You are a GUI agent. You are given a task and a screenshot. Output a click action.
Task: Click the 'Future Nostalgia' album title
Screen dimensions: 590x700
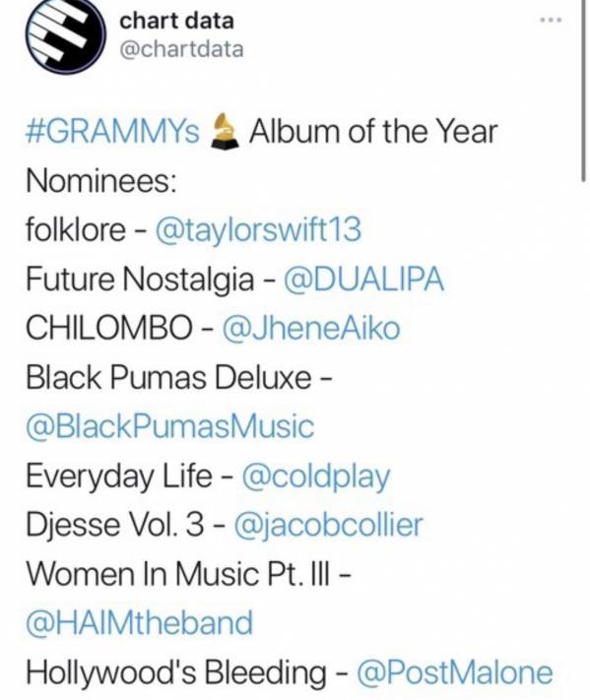(140, 280)
